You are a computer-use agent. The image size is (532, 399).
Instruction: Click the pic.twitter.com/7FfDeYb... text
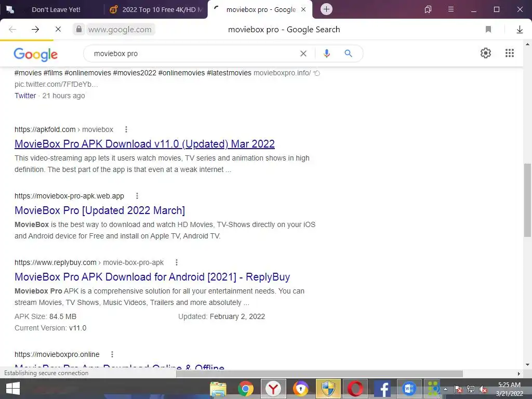56,84
